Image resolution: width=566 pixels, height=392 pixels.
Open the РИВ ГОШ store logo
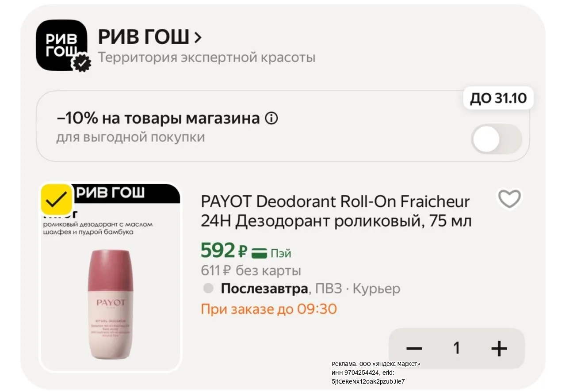coord(61,45)
